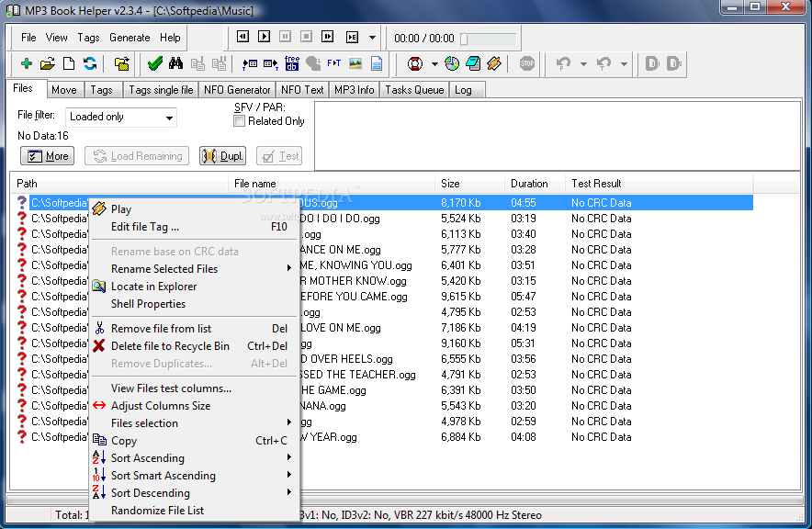Screen dimensions: 812x529
Task: Select Remove file from list
Action: (x=194, y=329)
